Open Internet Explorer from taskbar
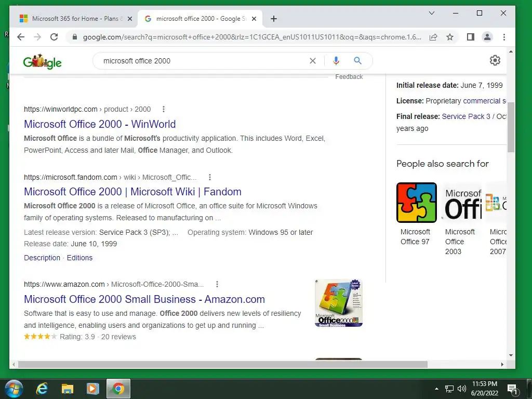 click(42, 389)
